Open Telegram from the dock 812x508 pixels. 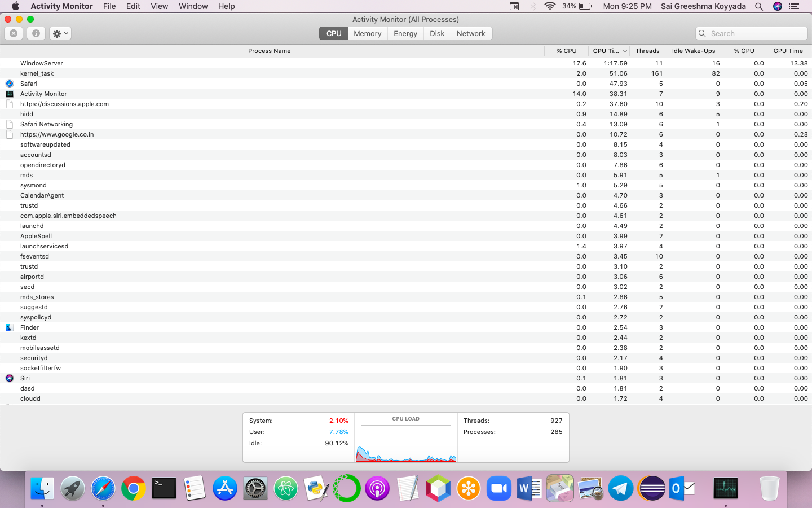pos(621,487)
